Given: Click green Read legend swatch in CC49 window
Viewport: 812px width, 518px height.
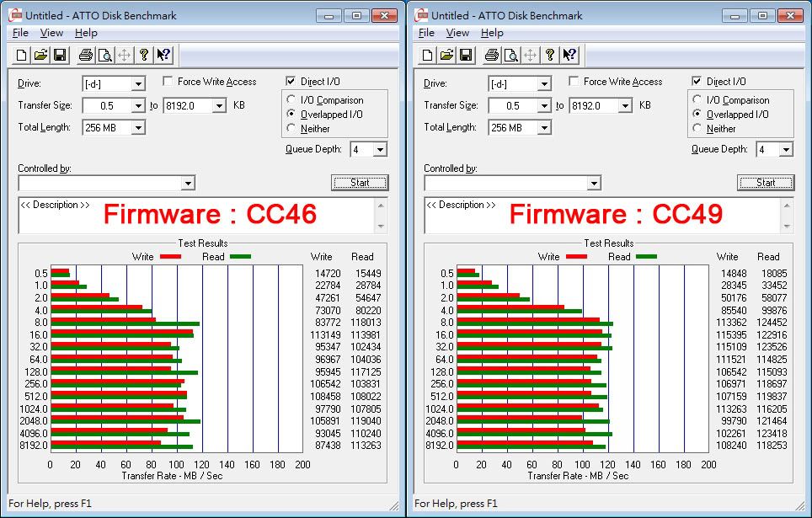Looking at the screenshot, I should pyautogui.click(x=646, y=256).
